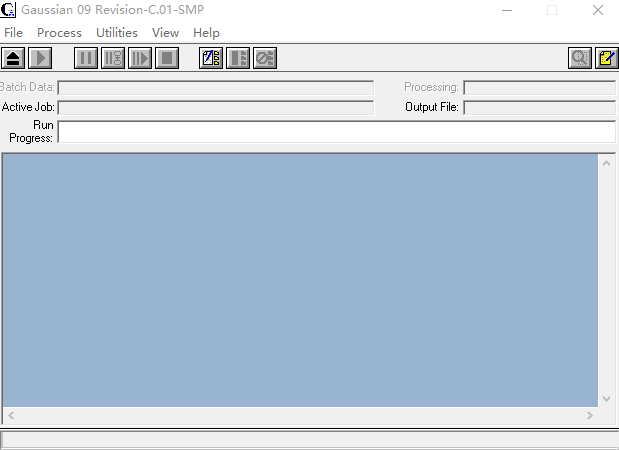
Task: Click the horizontal scrollbar right arrow
Action: 590,415
